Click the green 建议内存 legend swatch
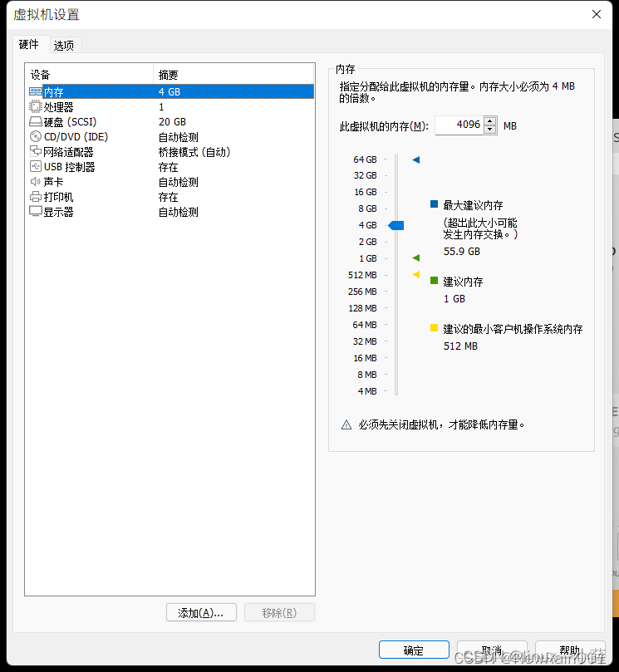This screenshot has width=619, height=672. pyautogui.click(x=434, y=281)
